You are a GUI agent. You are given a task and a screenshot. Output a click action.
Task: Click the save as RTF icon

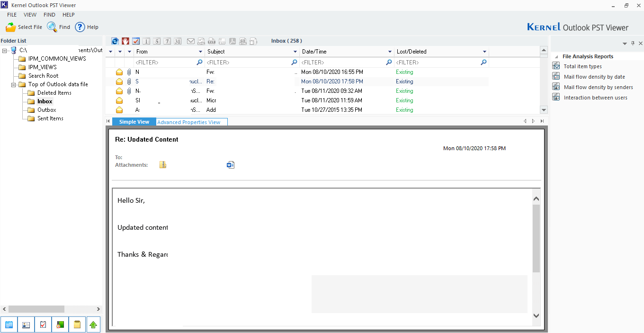point(222,41)
